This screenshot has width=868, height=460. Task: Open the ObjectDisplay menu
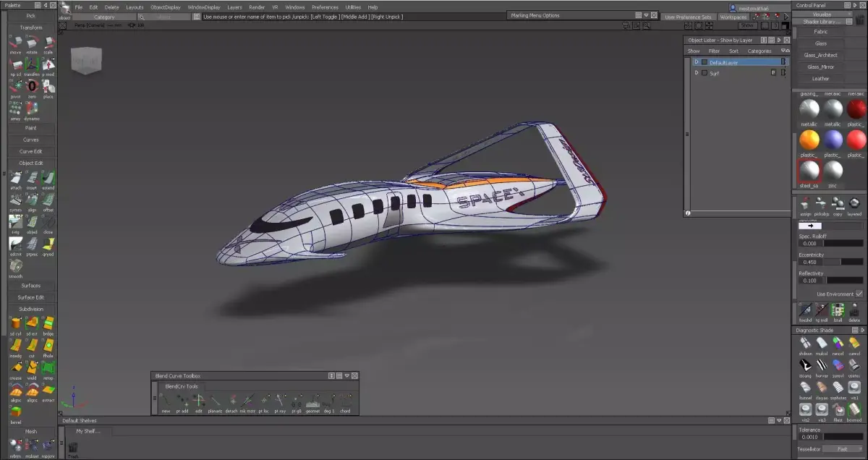[x=166, y=7]
